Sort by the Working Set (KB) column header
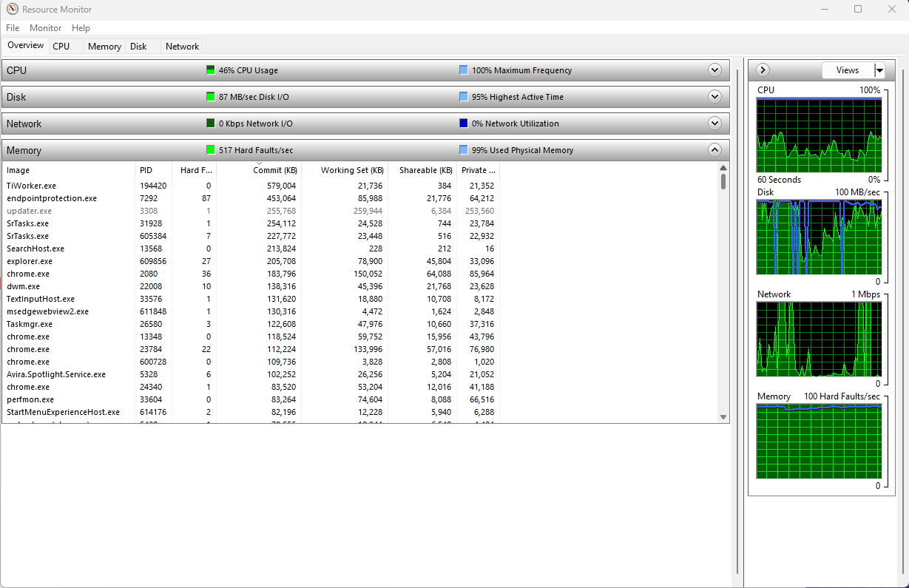 point(345,170)
